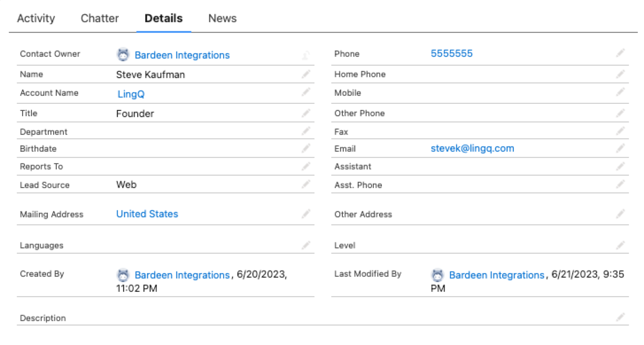This screenshot has height=345, width=644.
Task: Open the Chatter tab
Action: (100, 18)
